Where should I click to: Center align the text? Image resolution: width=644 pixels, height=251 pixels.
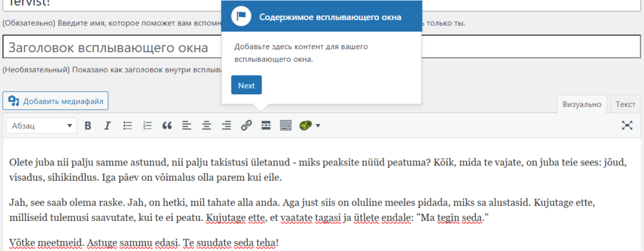pyautogui.click(x=206, y=126)
